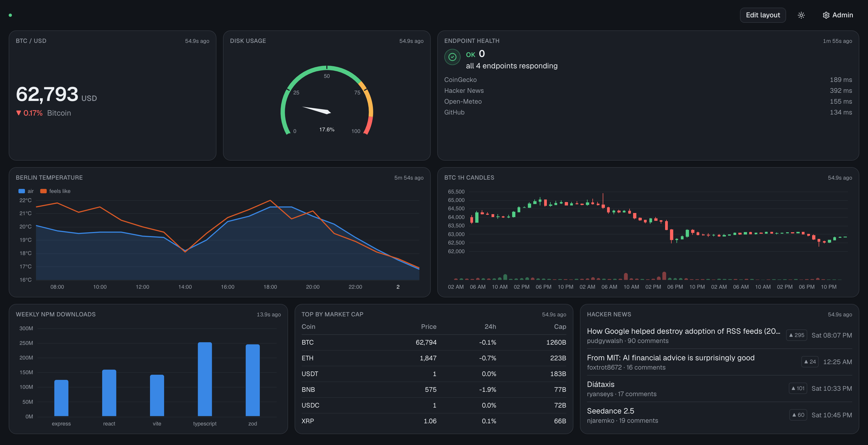
Task: Toggle the air legend swatch
Action: tap(22, 191)
